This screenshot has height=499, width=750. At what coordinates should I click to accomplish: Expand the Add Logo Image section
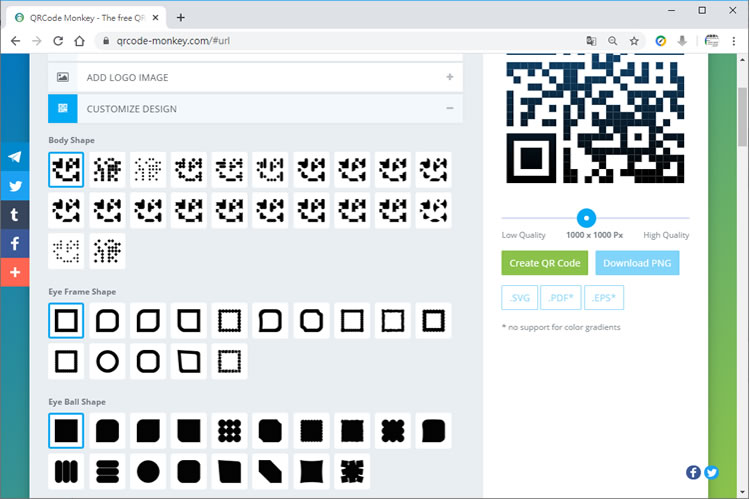(x=255, y=77)
